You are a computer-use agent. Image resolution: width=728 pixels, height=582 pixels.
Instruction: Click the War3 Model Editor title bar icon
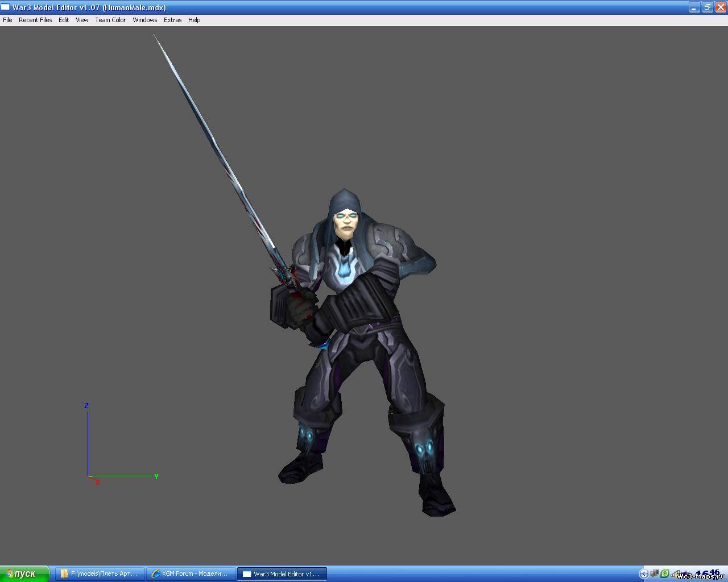pyautogui.click(x=6, y=7)
